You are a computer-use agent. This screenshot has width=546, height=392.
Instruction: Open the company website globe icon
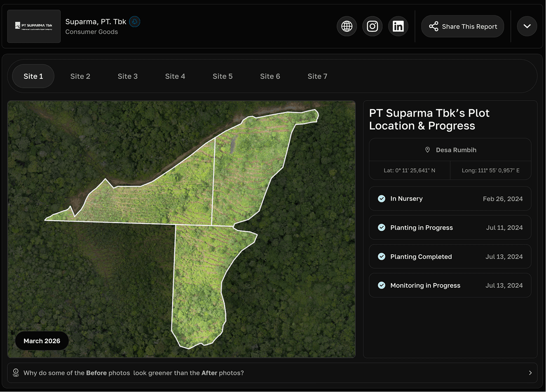pos(347,26)
